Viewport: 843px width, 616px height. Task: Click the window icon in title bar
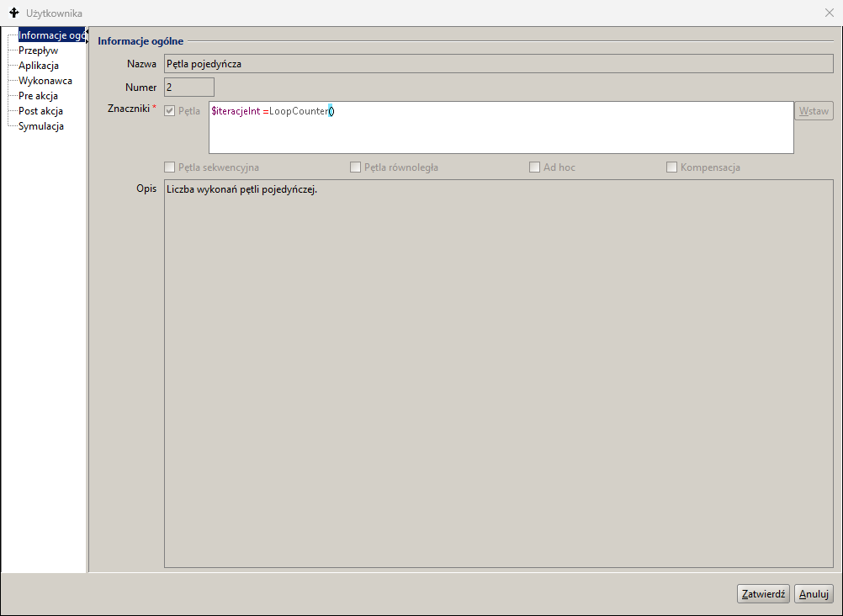click(x=14, y=13)
